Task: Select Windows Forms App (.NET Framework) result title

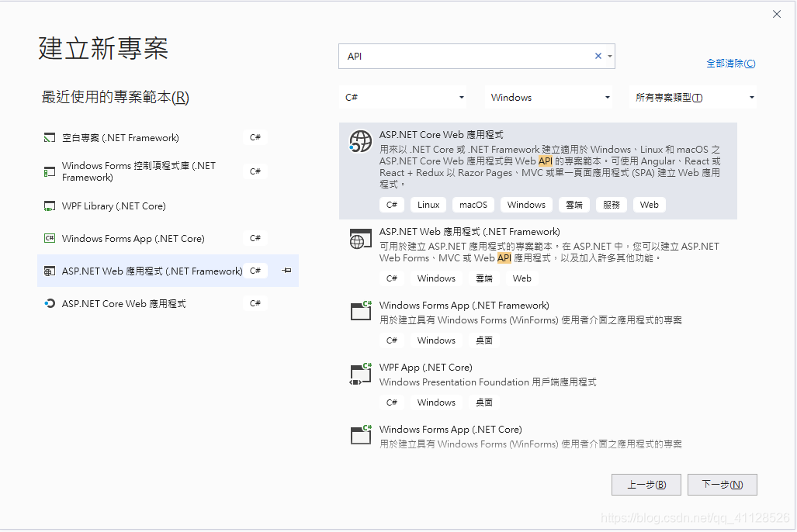Action: (464, 306)
